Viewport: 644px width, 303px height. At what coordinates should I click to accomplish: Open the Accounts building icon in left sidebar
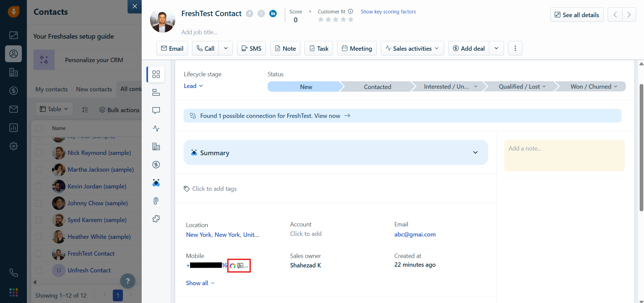coord(13,72)
